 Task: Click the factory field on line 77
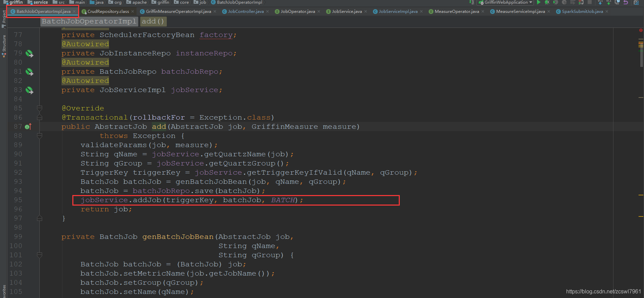point(216,35)
